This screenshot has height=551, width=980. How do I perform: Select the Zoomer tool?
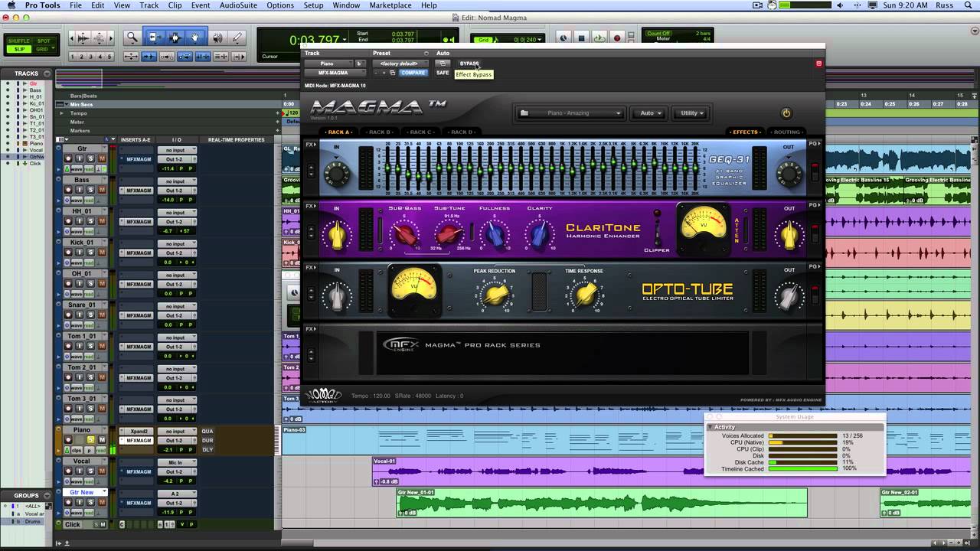132,37
